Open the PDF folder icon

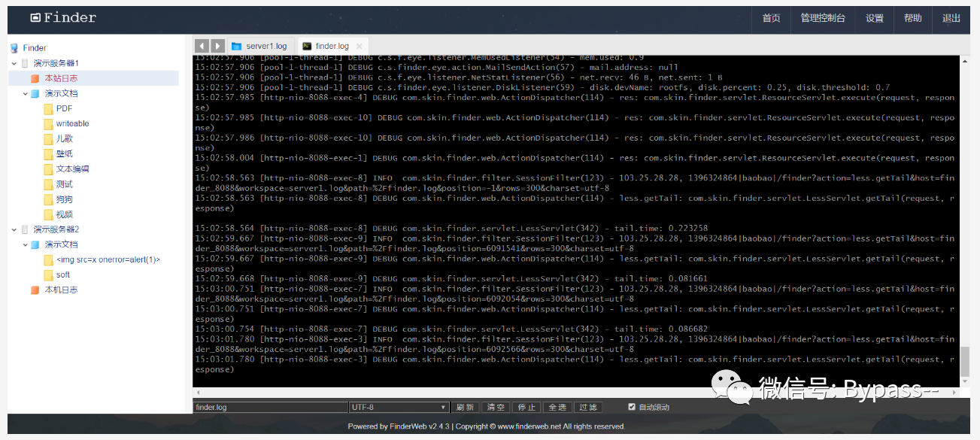(49, 108)
